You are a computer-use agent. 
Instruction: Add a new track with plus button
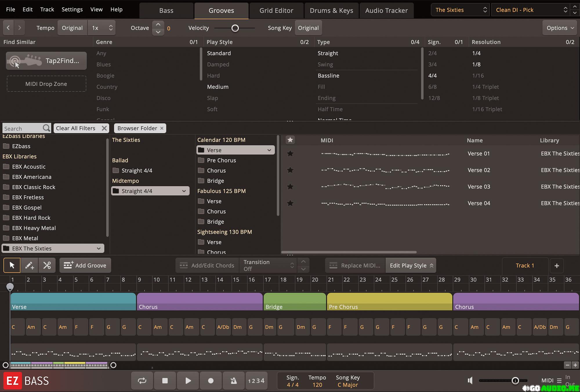[557, 266]
